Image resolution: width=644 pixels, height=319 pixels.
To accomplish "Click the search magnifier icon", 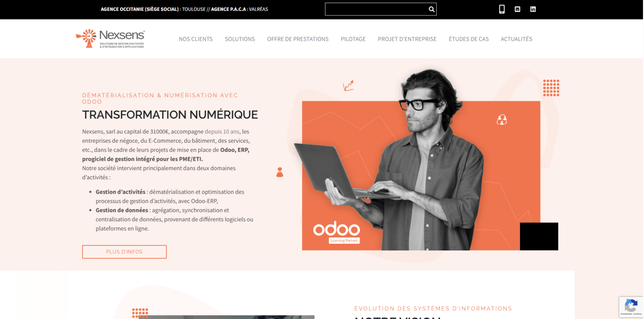I will pyautogui.click(x=431, y=9).
